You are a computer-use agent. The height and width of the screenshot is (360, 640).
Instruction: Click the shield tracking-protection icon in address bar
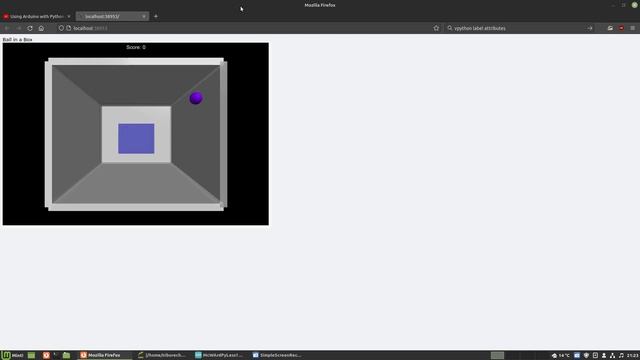[x=61, y=28]
